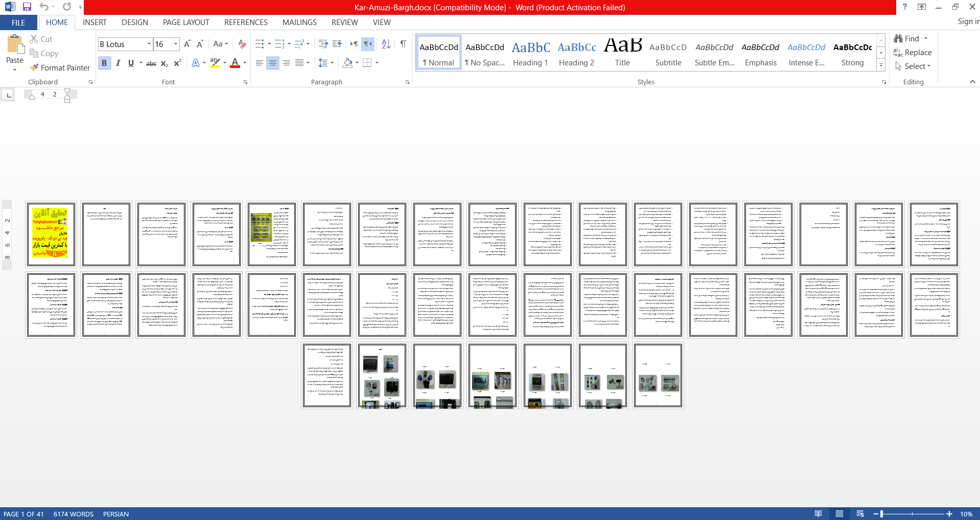Toggle Justify alignment
The width and height of the screenshot is (980, 520).
(x=299, y=63)
